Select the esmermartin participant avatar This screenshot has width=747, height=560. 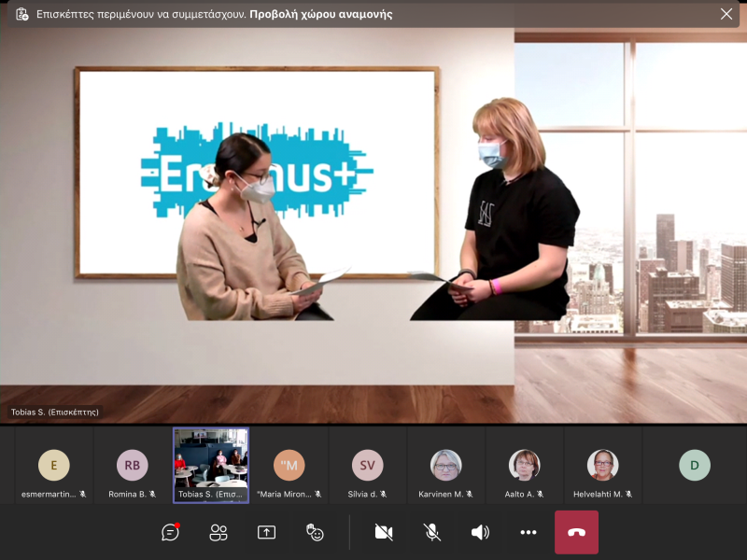[x=53, y=465]
